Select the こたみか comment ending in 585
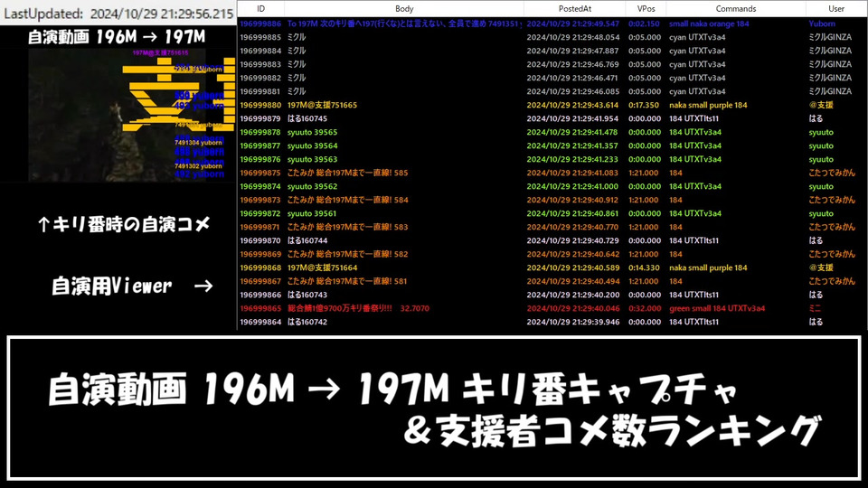Screen dimensions: 868x488 (347, 173)
